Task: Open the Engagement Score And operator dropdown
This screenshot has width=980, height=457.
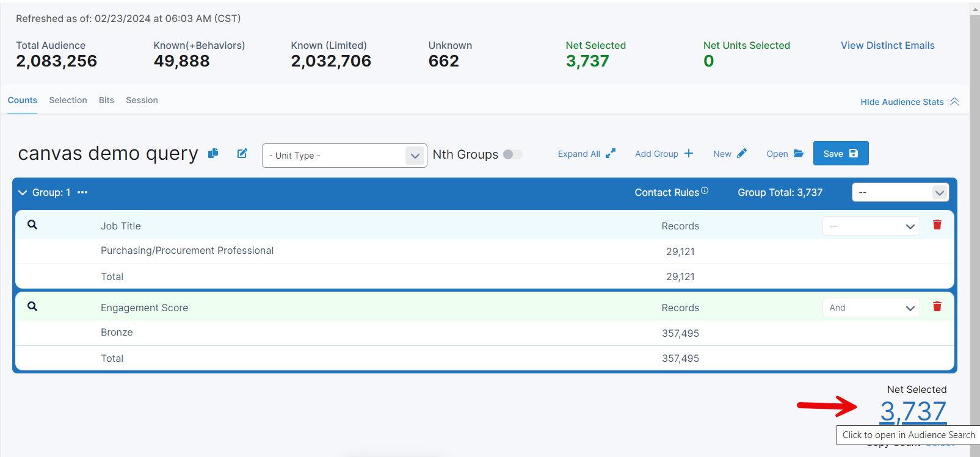Action: tap(871, 308)
